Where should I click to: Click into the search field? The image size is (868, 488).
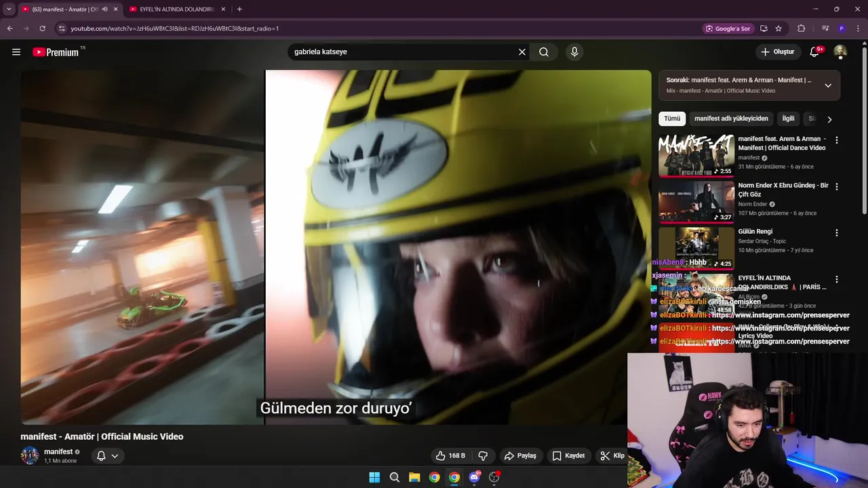point(403,52)
